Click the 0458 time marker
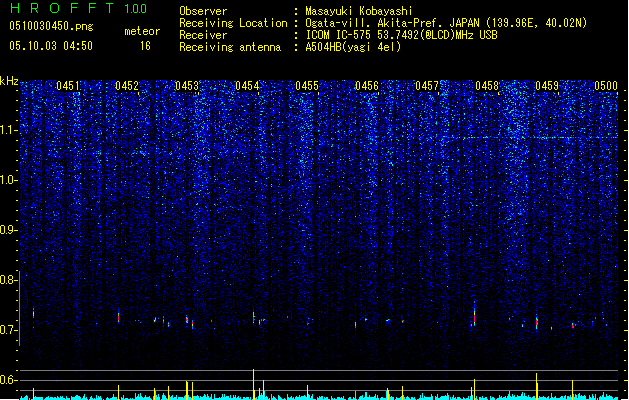Screen dimensions: 629x400 pyautogui.click(x=487, y=86)
